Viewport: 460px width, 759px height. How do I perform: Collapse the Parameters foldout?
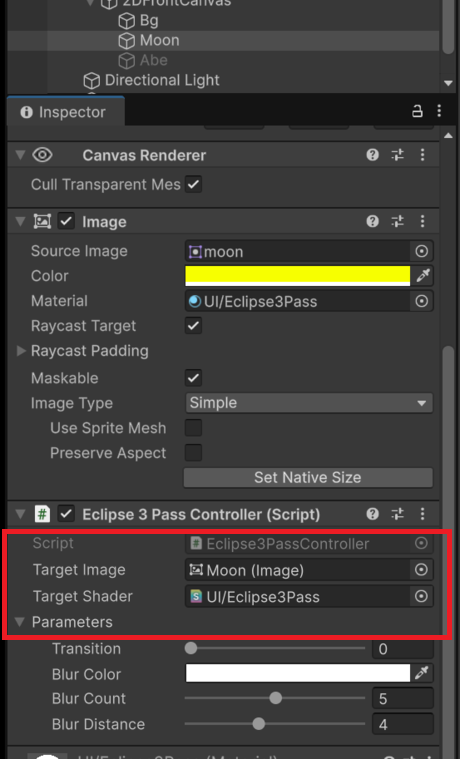[x=20, y=622]
